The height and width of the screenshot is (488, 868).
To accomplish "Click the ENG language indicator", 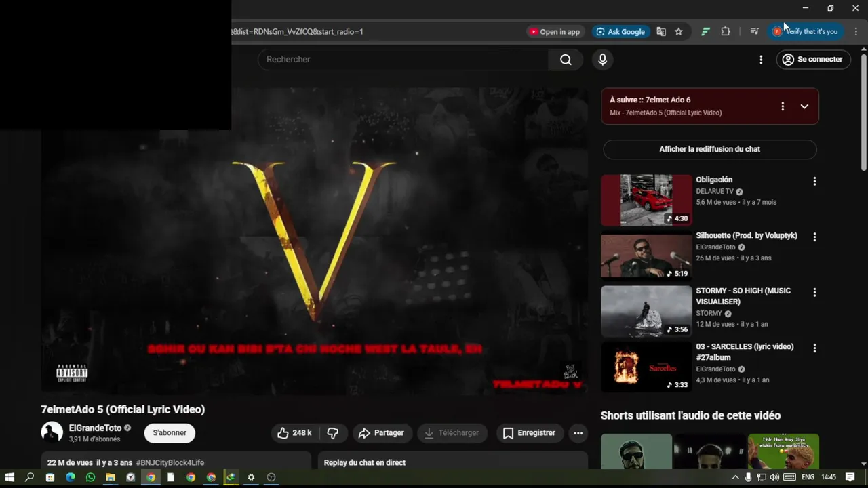I will coord(808,477).
